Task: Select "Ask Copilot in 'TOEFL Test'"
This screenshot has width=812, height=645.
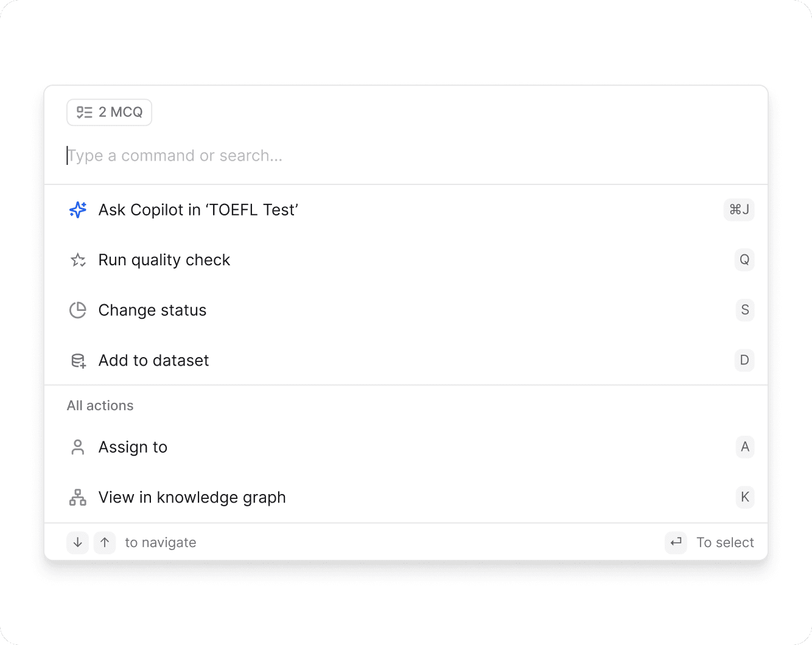Action: 198,210
